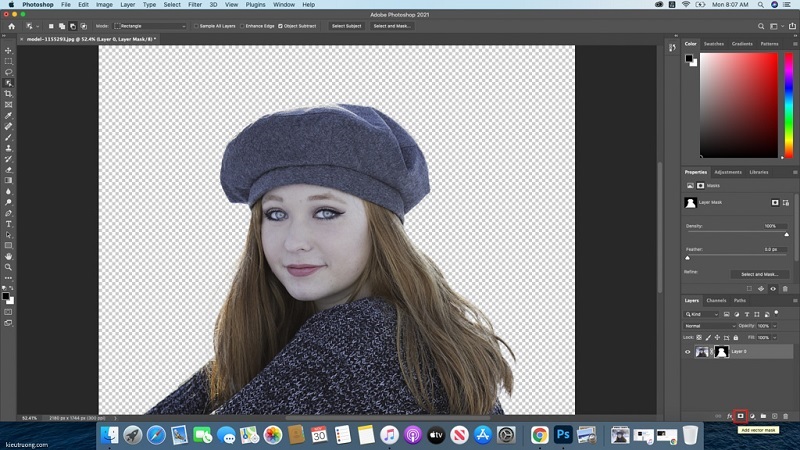This screenshot has height=450, width=800.
Task: Select the Hand tool
Action: [x=8, y=257]
